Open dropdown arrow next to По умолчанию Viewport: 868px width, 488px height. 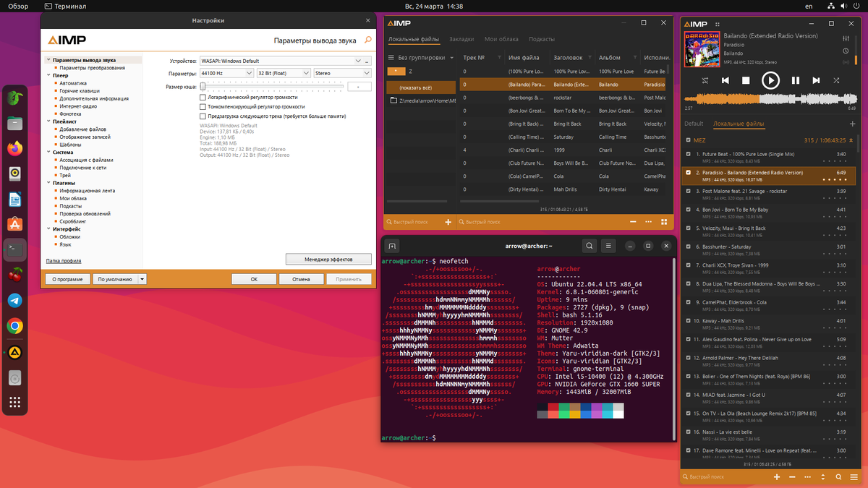pos(142,278)
